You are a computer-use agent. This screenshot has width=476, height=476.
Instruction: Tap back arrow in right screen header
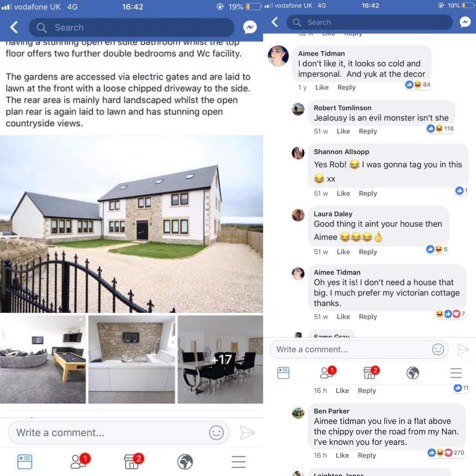tap(275, 22)
